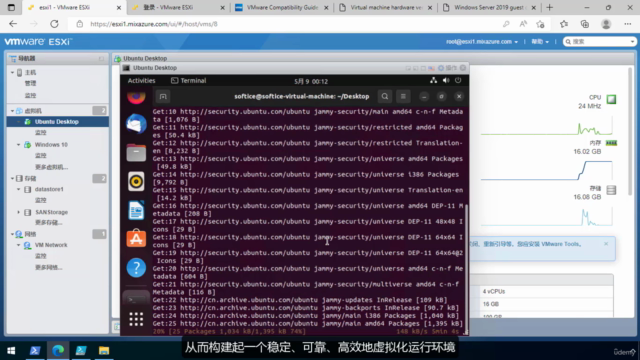The height and width of the screenshot is (360, 640).
Task: Reload the browser page
Action: point(54,24)
